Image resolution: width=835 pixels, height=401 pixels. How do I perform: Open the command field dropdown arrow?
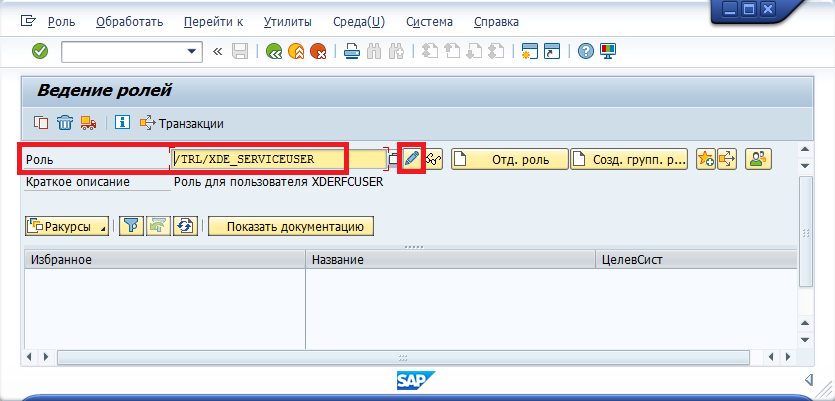click(x=193, y=51)
